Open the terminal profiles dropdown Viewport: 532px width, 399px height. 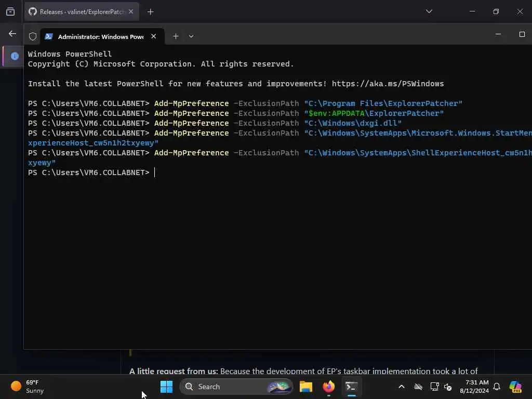pyautogui.click(x=191, y=36)
